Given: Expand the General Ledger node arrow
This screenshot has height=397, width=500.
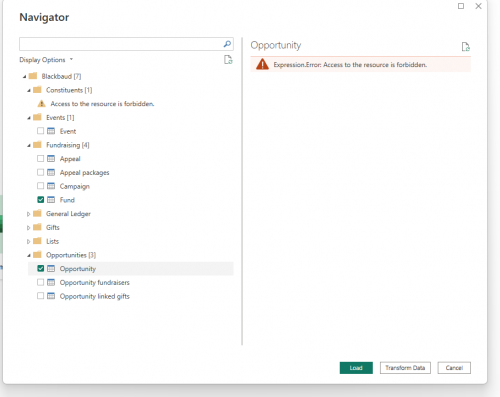Looking at the screenshot, I should click(x=28, y=214).
